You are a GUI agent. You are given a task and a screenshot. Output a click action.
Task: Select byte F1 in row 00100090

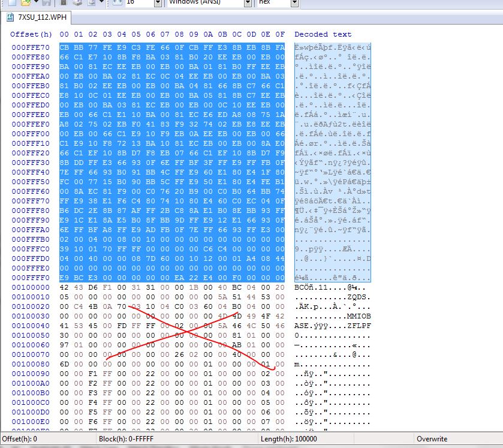point(93,374)
